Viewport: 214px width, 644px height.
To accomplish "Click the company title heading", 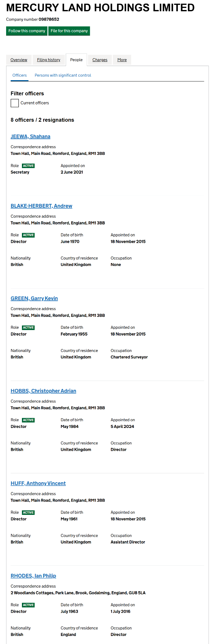I will pyautogui.click(x=100, y=8).
